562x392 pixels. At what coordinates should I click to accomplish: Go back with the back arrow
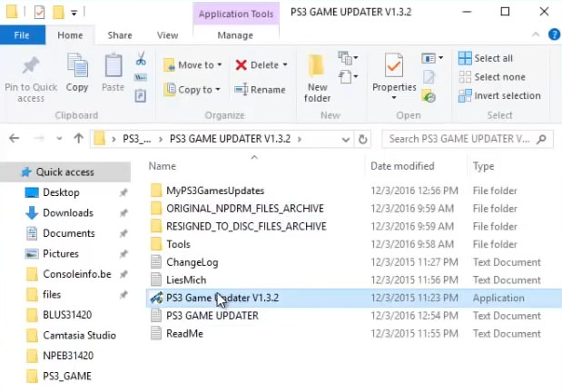tap(14, 138)
